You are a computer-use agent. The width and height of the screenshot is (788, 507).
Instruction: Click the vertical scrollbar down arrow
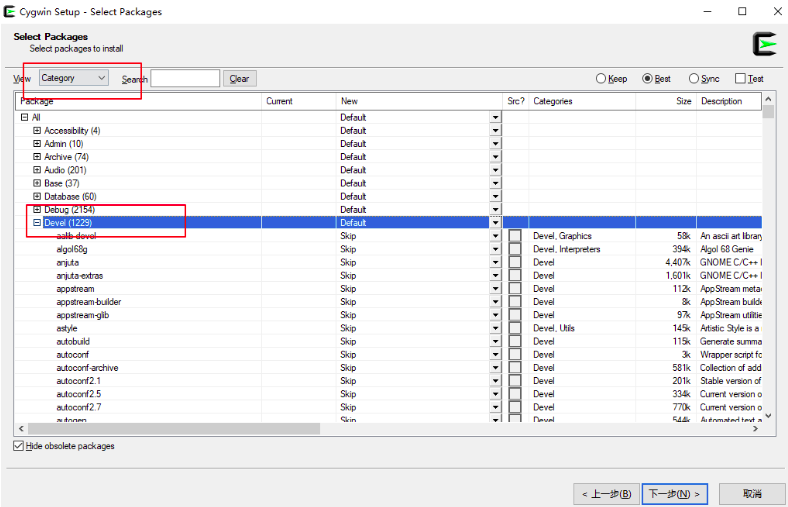click(768, 416)
